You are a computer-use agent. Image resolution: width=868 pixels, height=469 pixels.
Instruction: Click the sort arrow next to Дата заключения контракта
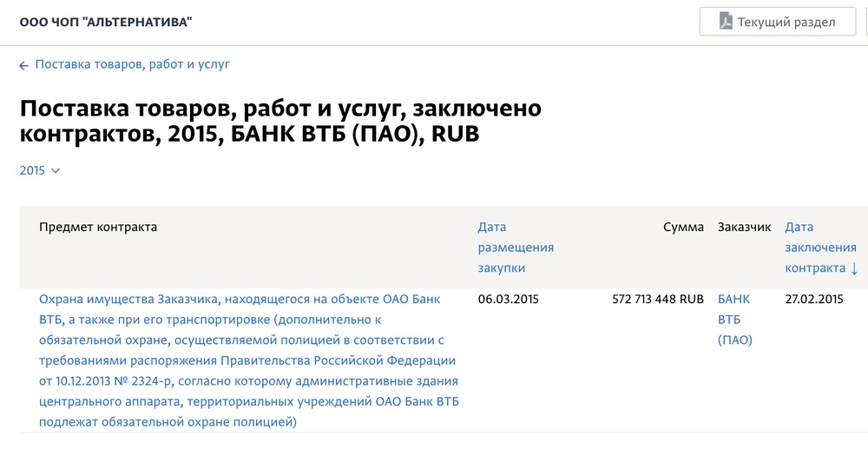854,268
